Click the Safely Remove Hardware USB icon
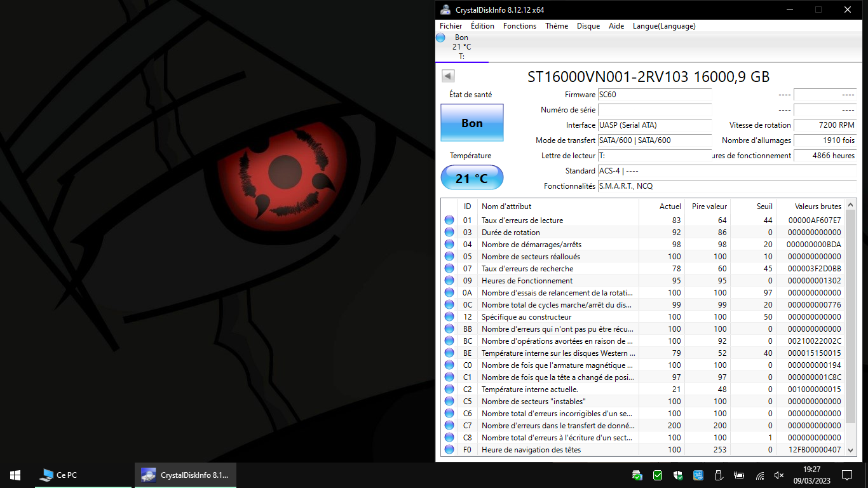This screenshot has width=868, height=488. [719, 475]
